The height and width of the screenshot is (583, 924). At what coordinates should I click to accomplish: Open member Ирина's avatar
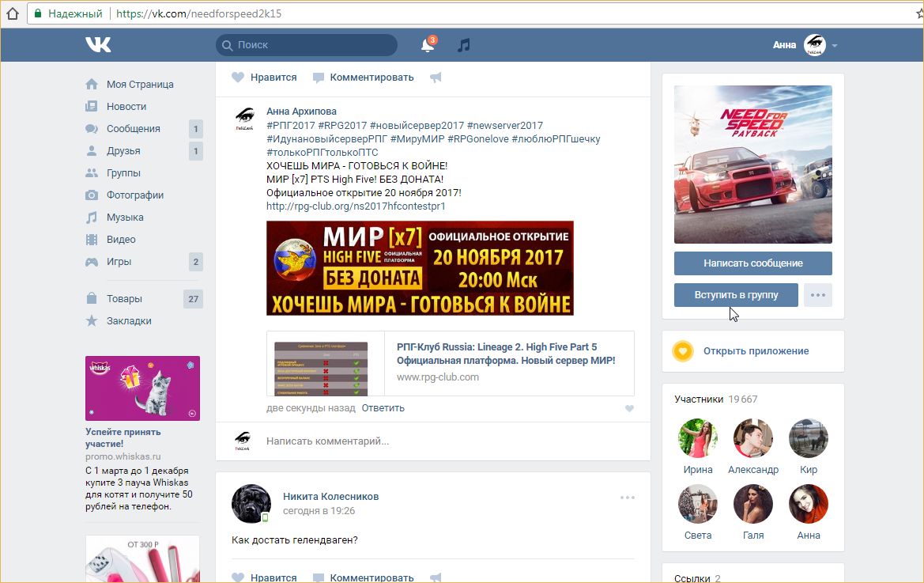click(698, 438)
